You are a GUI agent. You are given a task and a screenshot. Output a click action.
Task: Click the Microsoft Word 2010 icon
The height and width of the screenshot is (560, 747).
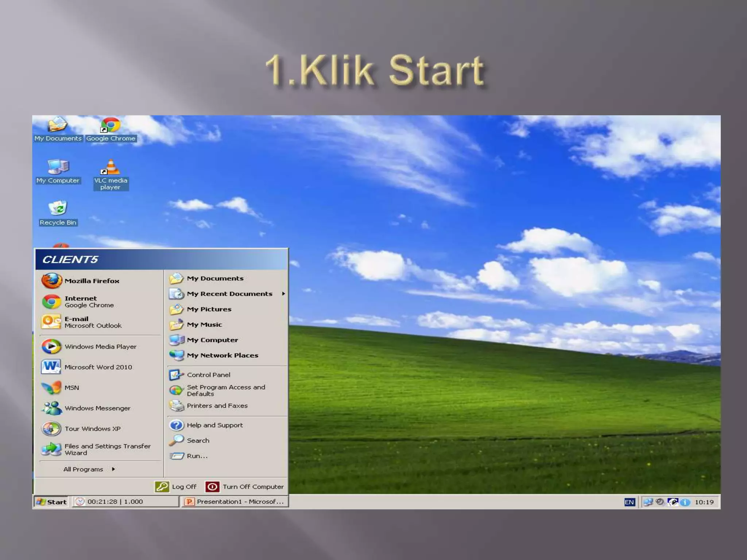[51, 367]
